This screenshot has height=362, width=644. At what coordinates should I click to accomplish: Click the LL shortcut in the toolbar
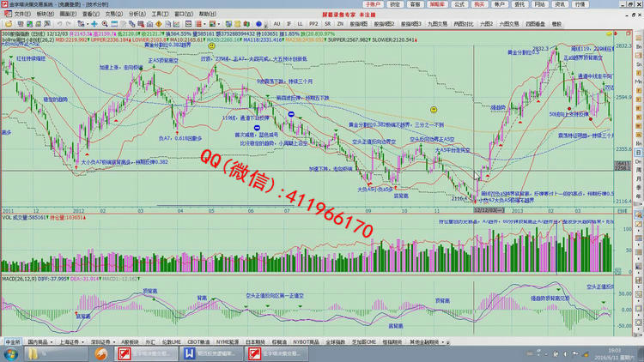(x=301, y=24)
